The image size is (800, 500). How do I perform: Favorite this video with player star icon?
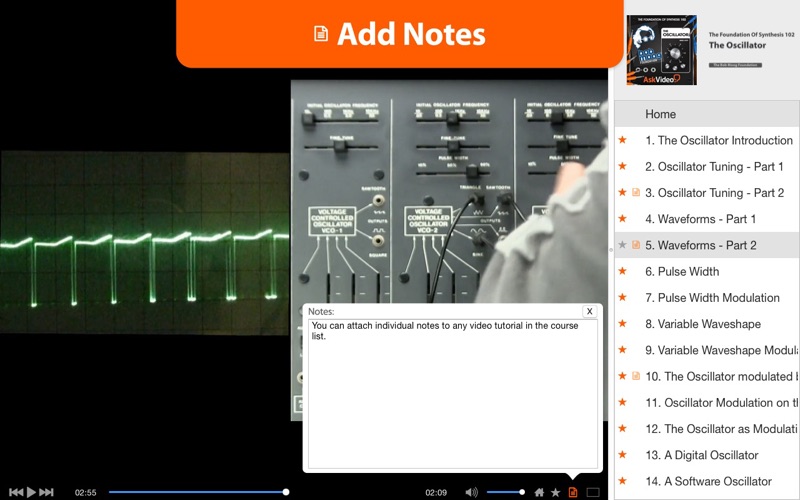tap(556, 492)
